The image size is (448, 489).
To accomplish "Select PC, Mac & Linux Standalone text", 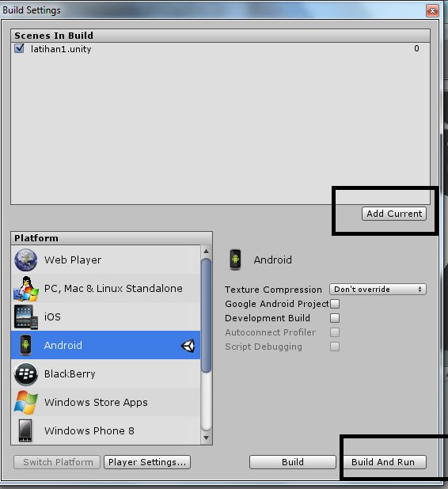I will 113,289.
